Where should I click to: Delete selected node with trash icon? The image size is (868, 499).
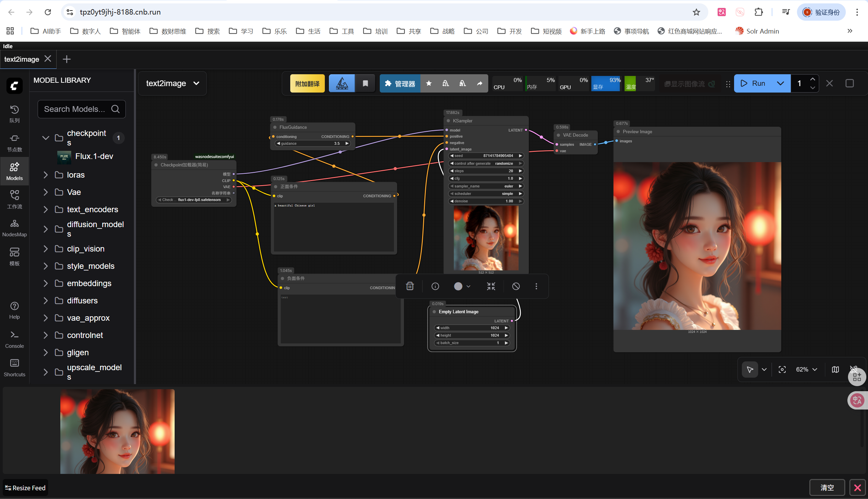pos(410,286)
